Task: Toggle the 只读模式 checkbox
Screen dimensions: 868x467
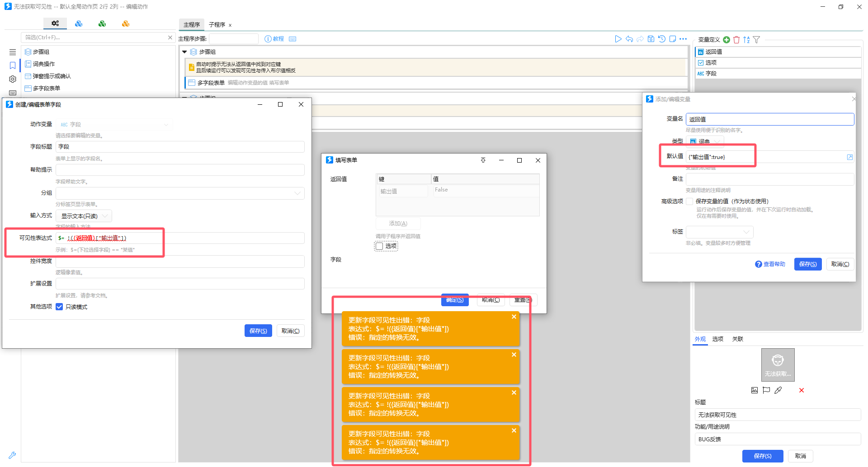Action: [x=59, y=307]
